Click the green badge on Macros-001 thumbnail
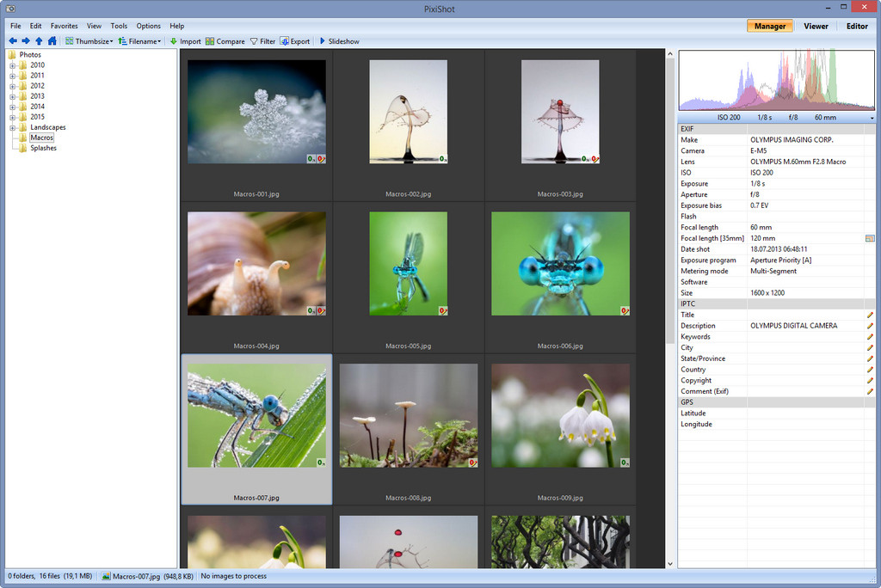The image size is (881, 588). 311,159
